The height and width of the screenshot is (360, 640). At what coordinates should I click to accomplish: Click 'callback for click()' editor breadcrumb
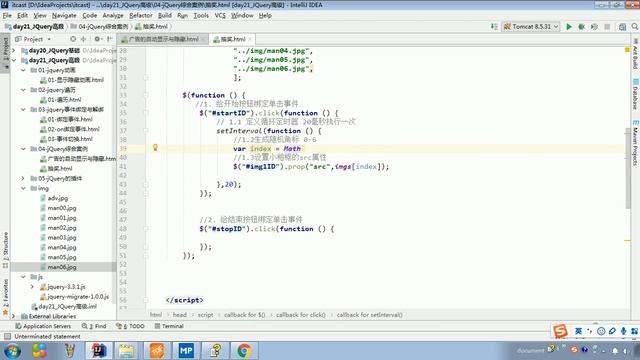point(301,315)
